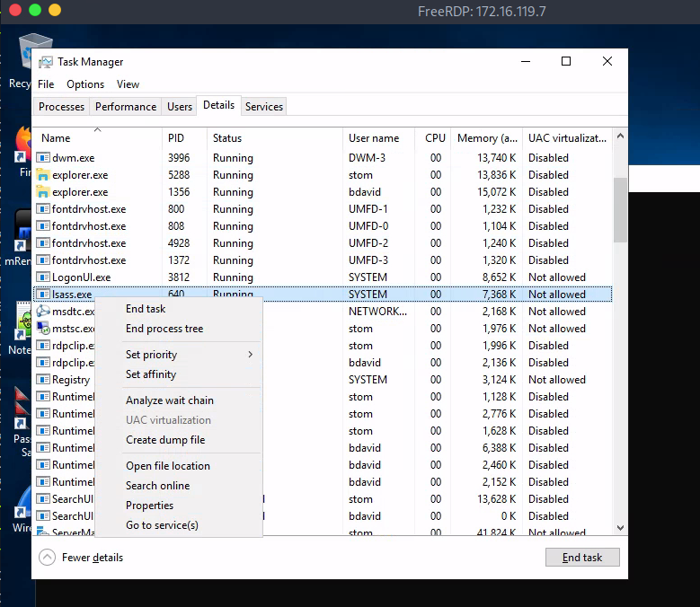Click the 8,652 K memory value

click(499, 277)
